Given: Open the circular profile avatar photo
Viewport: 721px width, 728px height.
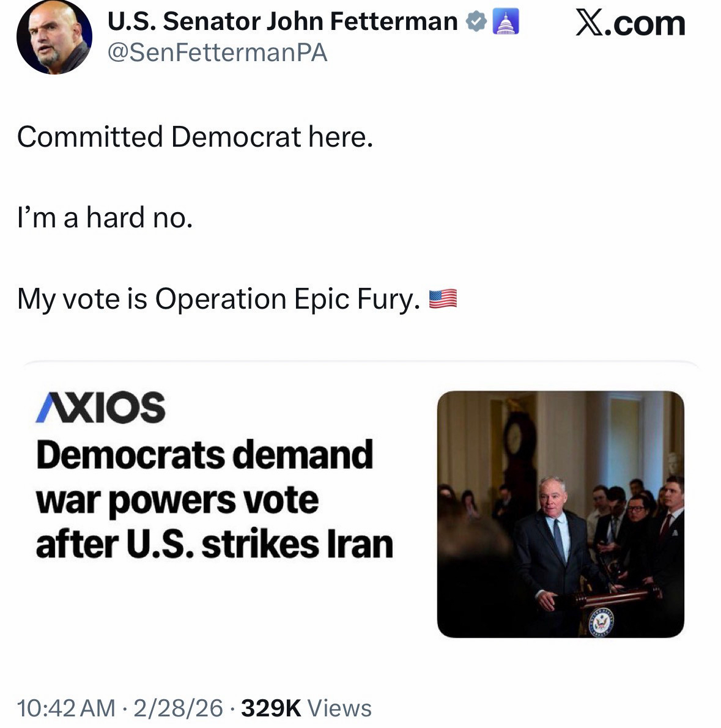Looking at the screenshot, I should (54, 37).
